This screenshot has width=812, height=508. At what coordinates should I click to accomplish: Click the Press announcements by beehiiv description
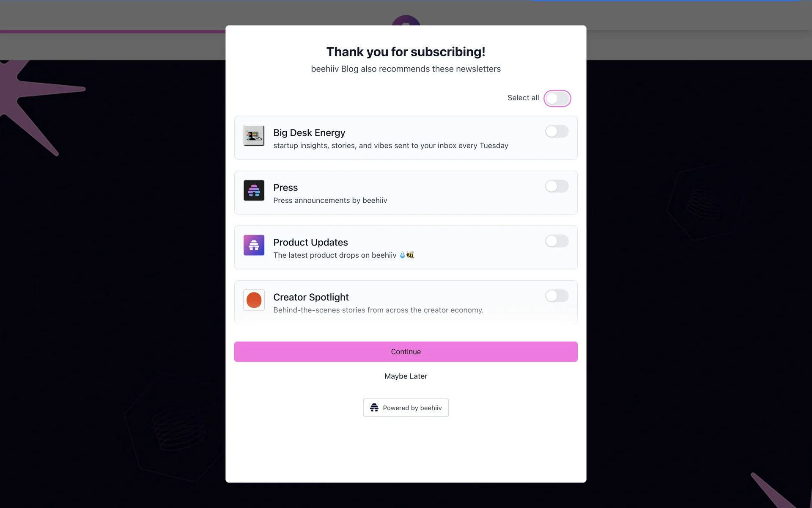330,200
